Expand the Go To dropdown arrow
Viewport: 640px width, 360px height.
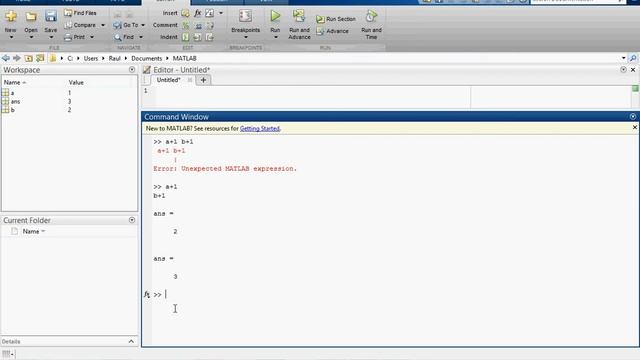point(143,25)
